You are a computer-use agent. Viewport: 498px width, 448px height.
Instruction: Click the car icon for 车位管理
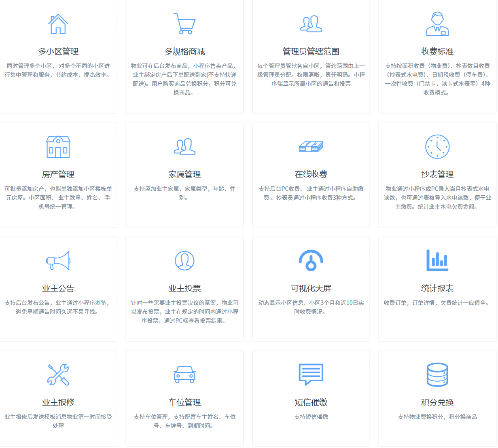coord(184,375)
